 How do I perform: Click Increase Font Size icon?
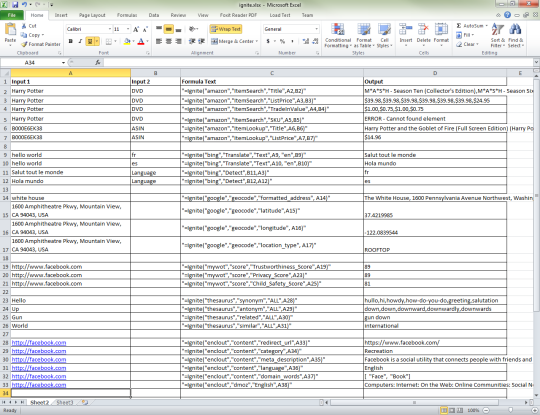[x=136, y=29]
